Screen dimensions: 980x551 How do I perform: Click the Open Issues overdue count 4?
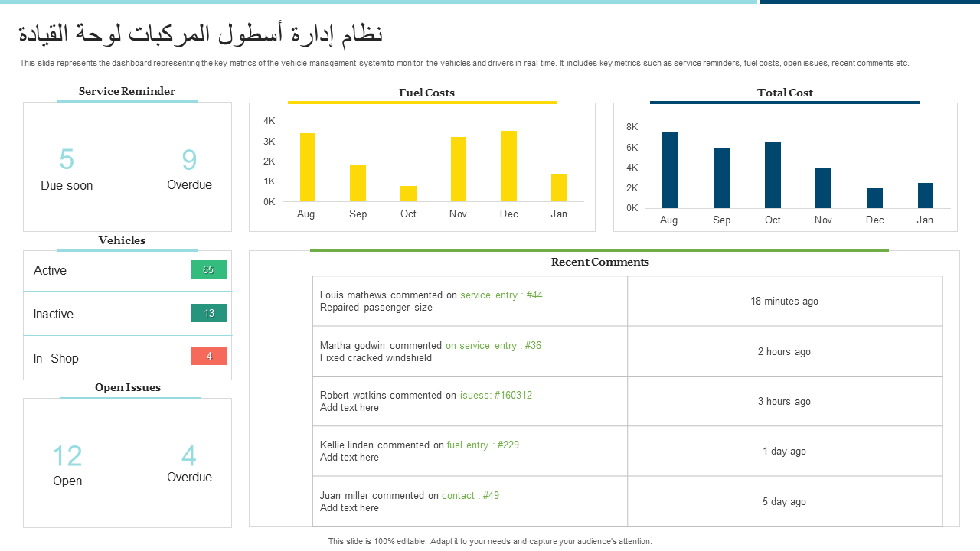tap(189, 456)
